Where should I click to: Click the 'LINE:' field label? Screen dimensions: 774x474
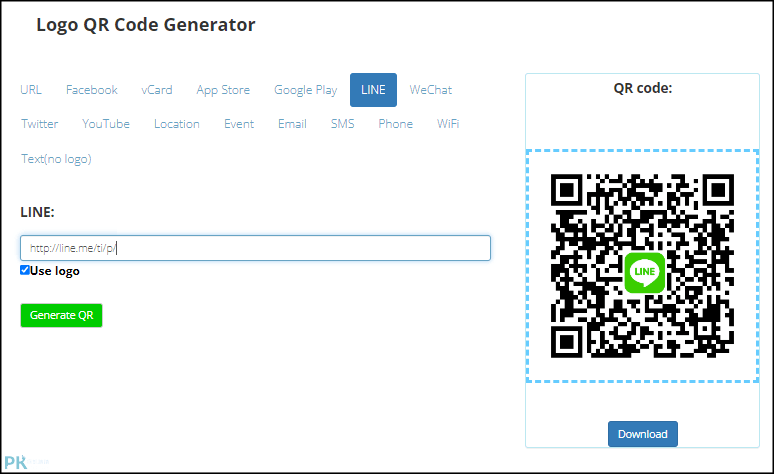point(38,212)
